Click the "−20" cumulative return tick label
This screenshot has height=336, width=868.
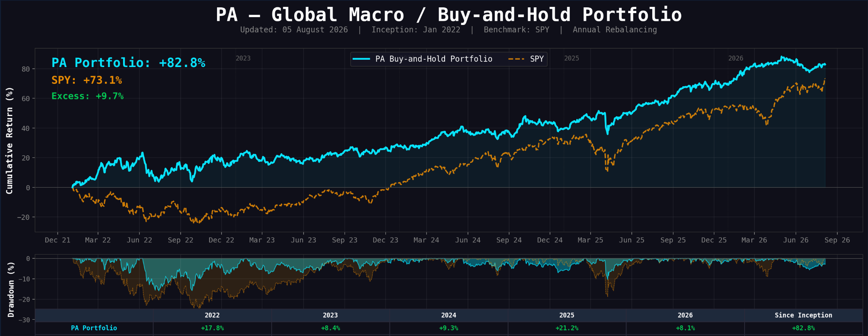(23, 217)
